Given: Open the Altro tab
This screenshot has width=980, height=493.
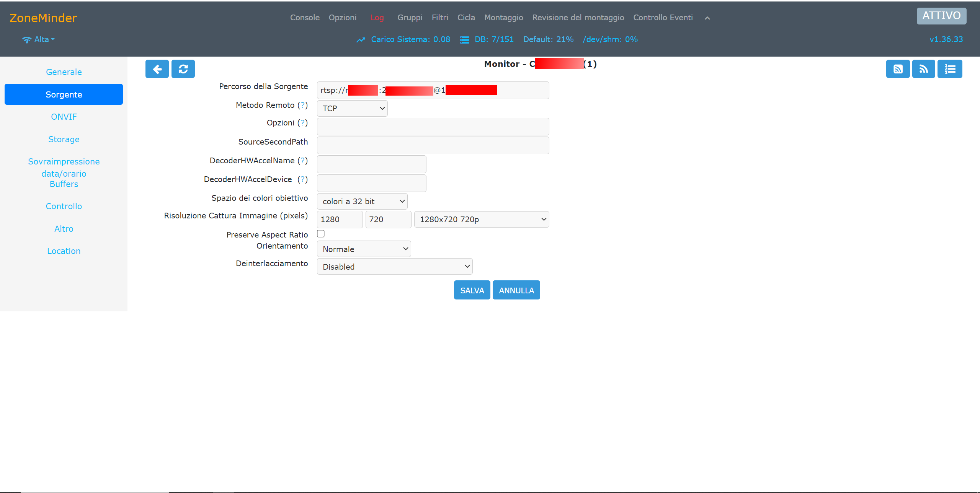Looking at the screenshot, I should click(64, 229).
